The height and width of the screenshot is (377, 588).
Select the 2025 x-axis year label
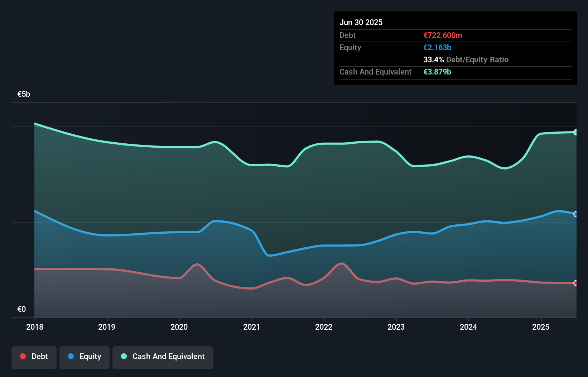[x=541, y=327]
